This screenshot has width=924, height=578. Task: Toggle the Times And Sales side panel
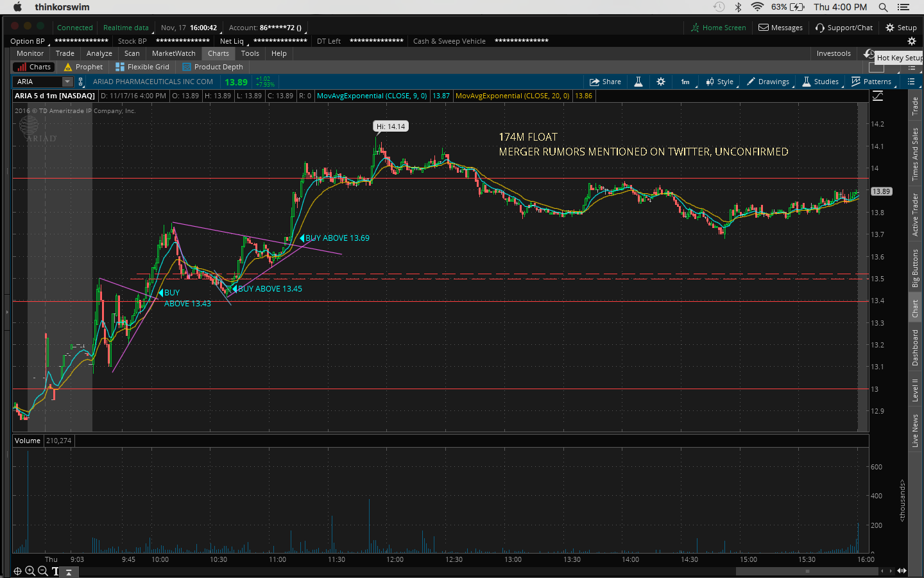[915, 154]
